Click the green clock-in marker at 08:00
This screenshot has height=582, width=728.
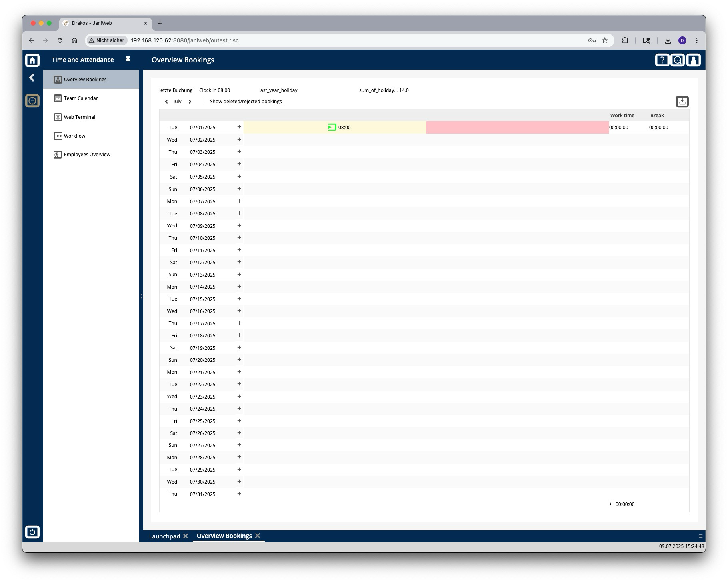(332, 127)
